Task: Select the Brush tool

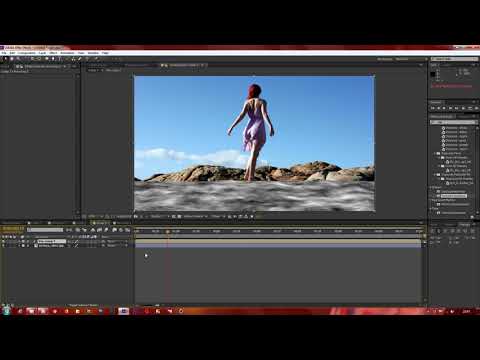Action: pos(68,59)
